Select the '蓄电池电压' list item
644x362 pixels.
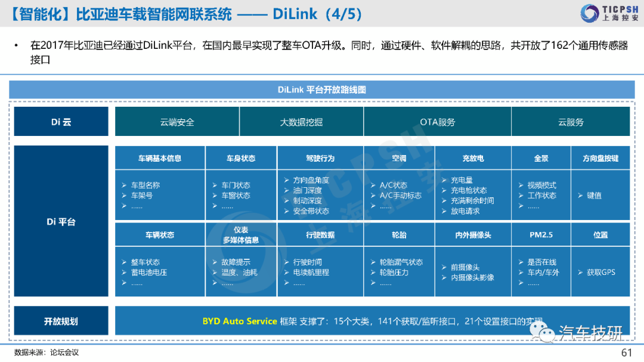point(149,273)
